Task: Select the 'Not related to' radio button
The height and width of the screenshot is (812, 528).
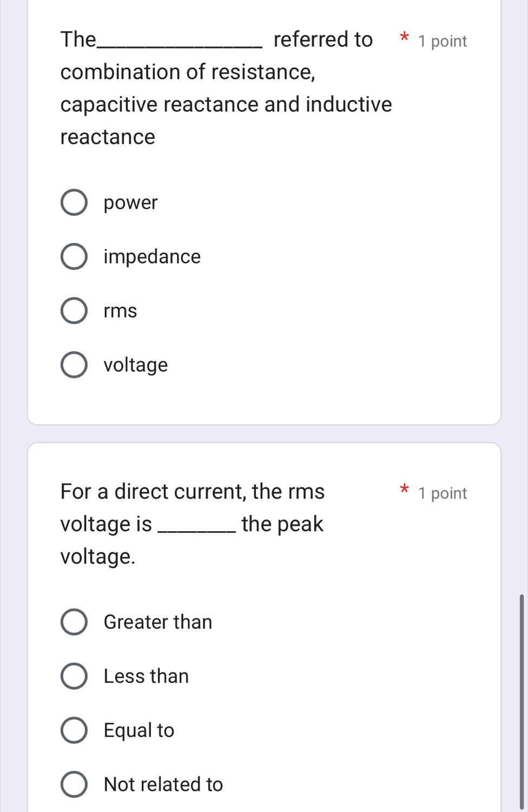Action: [74, 784]
